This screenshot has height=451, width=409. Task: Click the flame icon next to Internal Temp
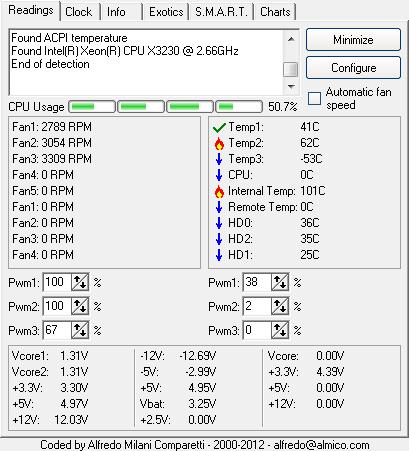click(219, 191)
